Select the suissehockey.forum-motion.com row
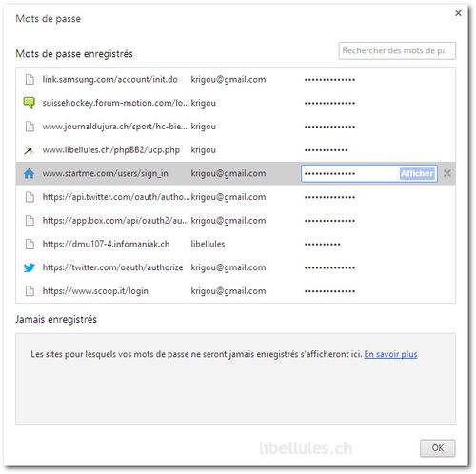 (x=235, y=103)
